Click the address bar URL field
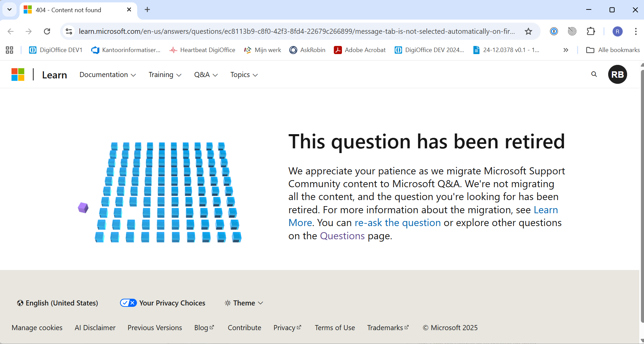 point(297,31)
